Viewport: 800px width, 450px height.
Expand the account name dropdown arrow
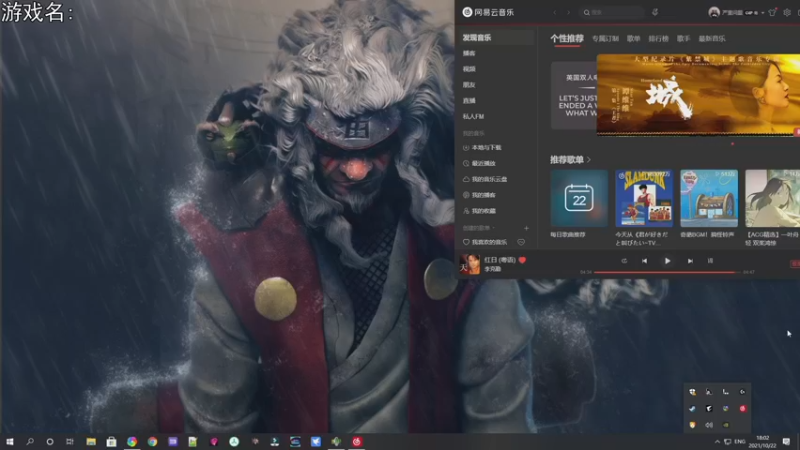[x=763, y=13]
